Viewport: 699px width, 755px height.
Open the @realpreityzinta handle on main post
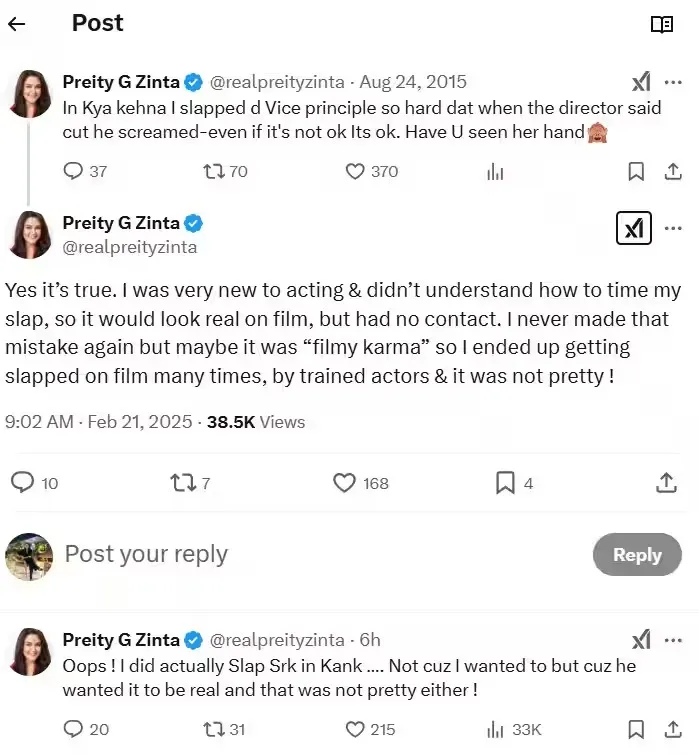(x=130, y=247)
